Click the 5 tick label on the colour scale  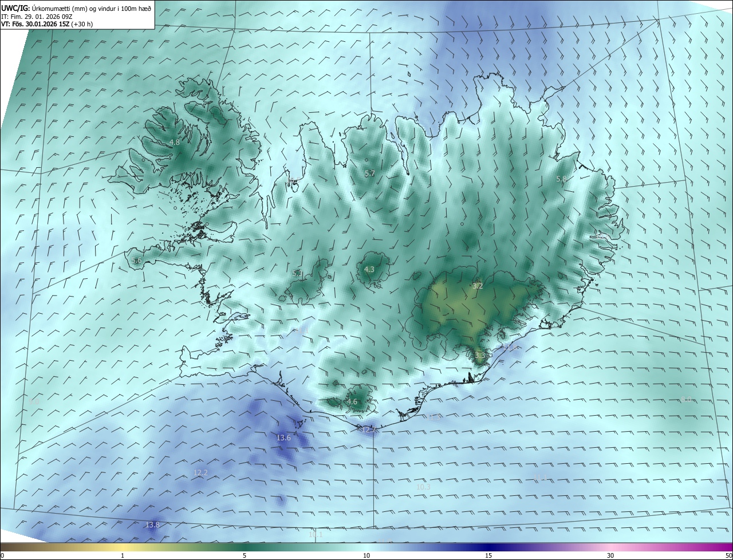(x=245, y=555)
